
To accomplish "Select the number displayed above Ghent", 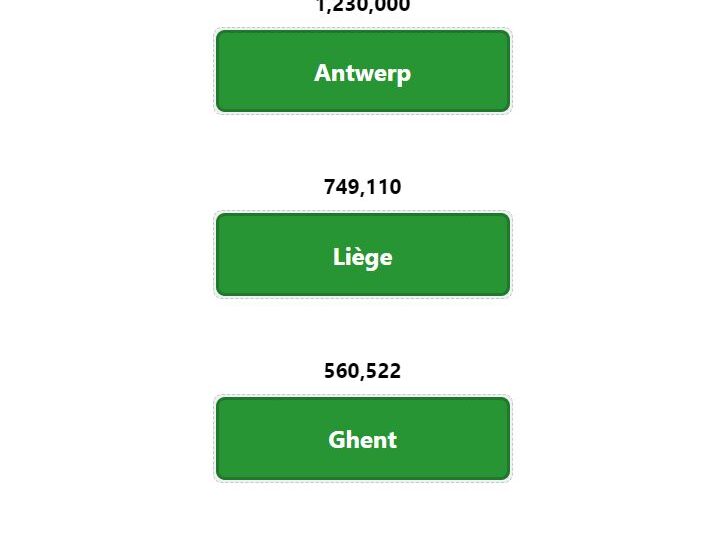I will pyautogui.click(x=363, y=370).
